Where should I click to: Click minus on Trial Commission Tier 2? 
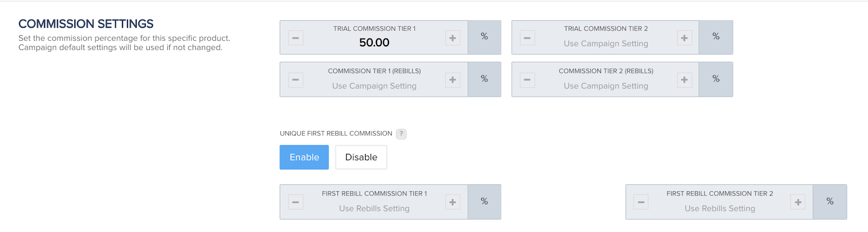pyautogui.click(x=527, y=38)
